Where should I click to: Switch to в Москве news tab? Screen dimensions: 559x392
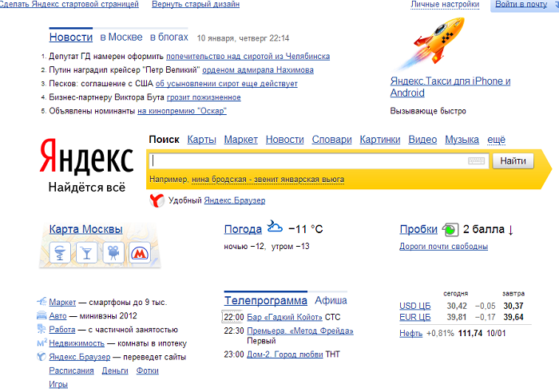point(121,37)
